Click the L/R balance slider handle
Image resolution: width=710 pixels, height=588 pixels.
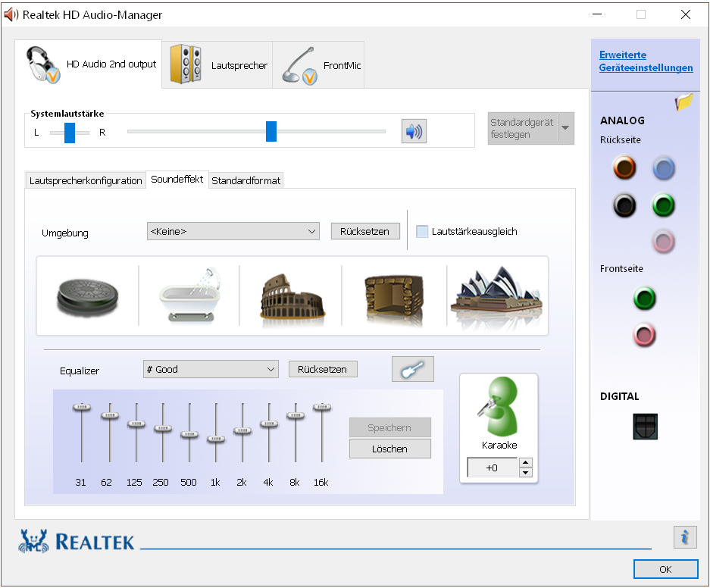(69, 132)
